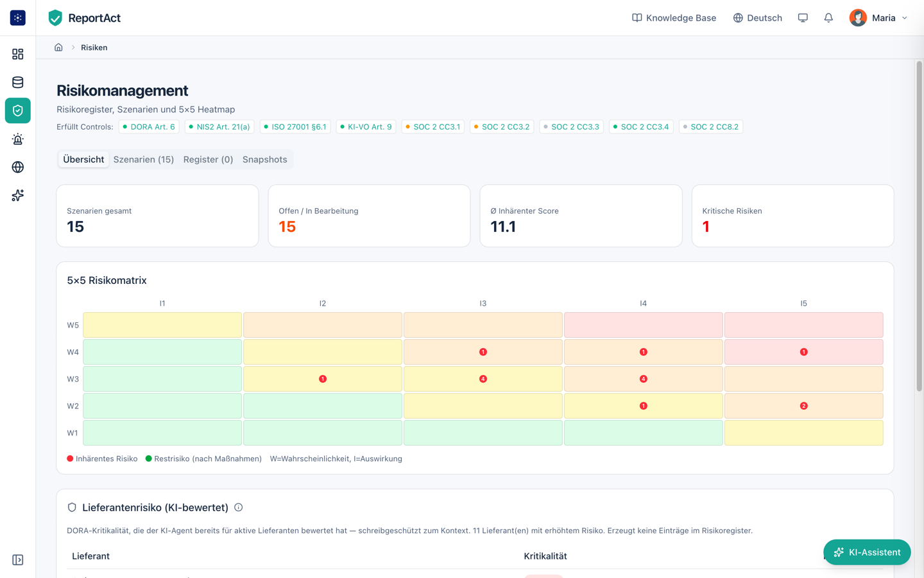The image size is (924, 578).
Task: Open the Deutsch language selector
Action: [758, 18]
